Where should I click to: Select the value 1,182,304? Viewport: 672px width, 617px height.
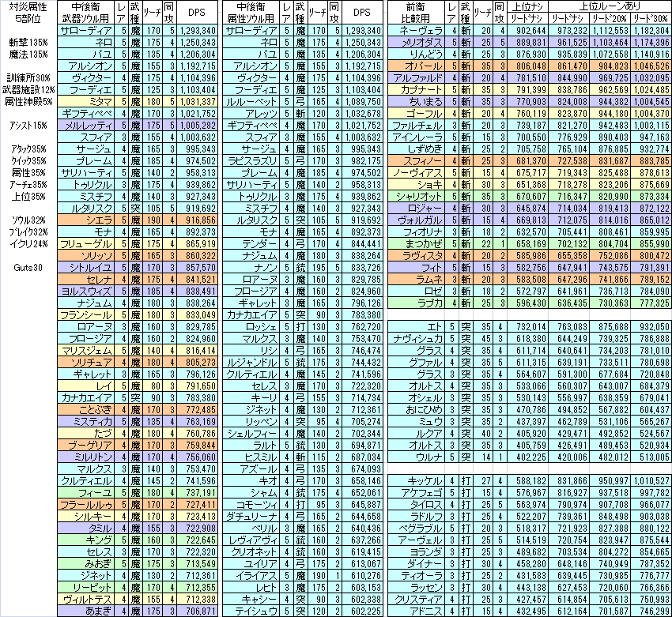tap(651, 30)
